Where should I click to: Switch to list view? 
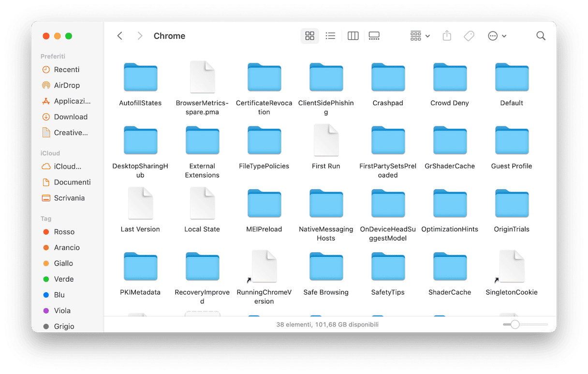pos(330,36)
